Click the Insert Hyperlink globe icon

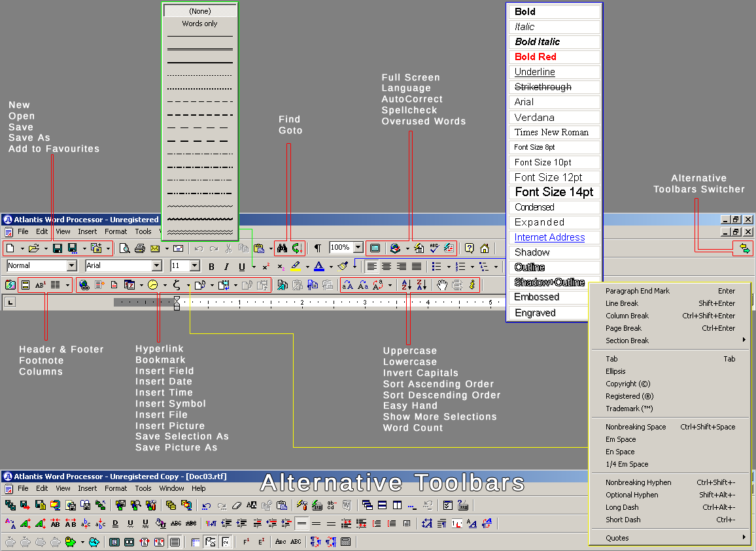coord(84,285)
